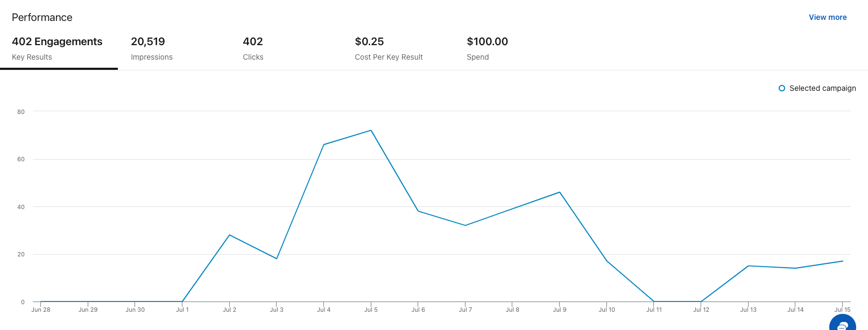Click the Jul 11 x-axis date label
This screenshot has width=868, height=330.
[x=654, y=310]
